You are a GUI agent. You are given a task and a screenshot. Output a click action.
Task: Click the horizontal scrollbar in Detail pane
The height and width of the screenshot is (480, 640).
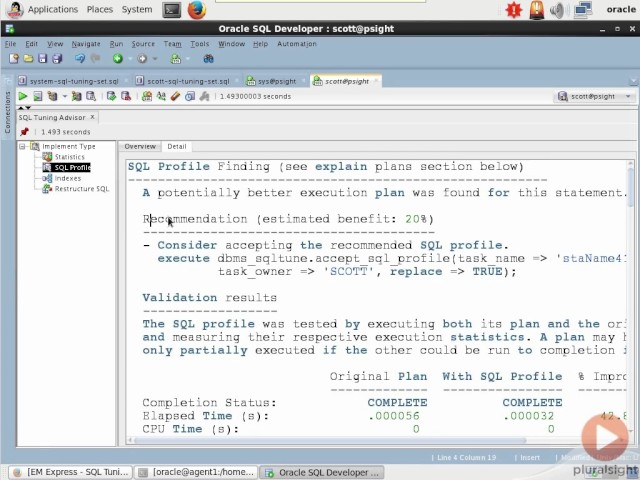330,440
